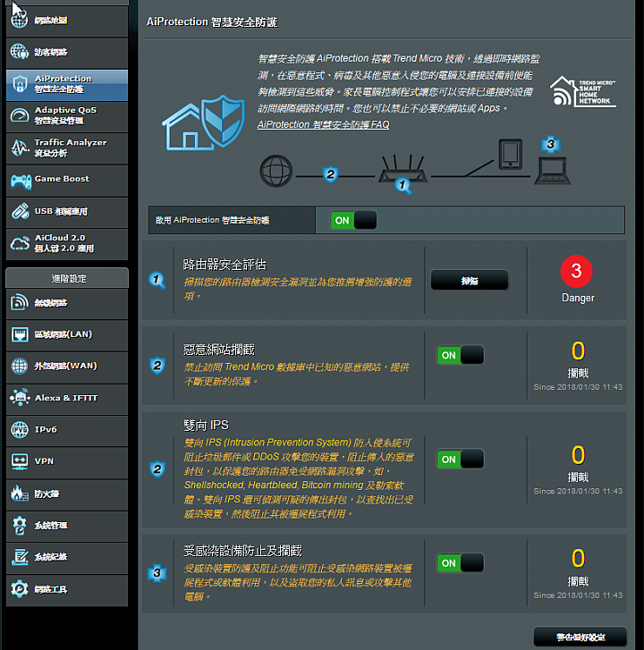Click the 受感染設備防止及攔截 blocked count 0
644x650 pixels.
click(x=578, y=558)
